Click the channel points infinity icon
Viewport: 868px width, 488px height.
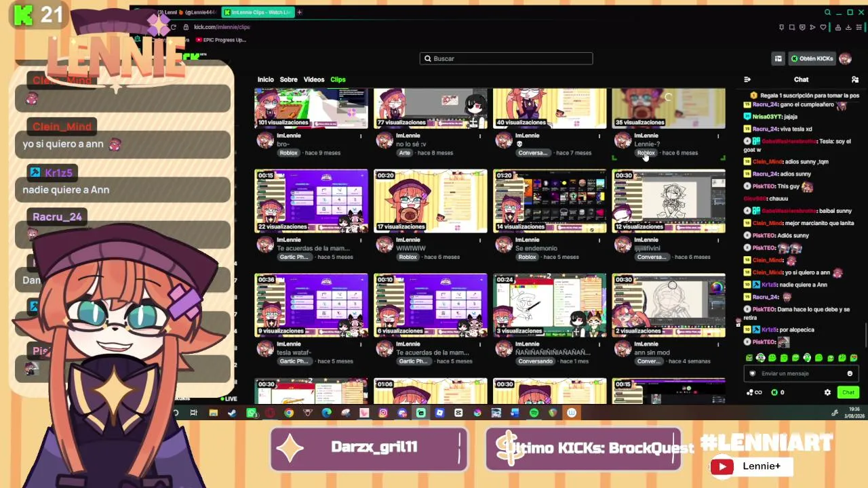pyautogui.click(x=754, y=392)
